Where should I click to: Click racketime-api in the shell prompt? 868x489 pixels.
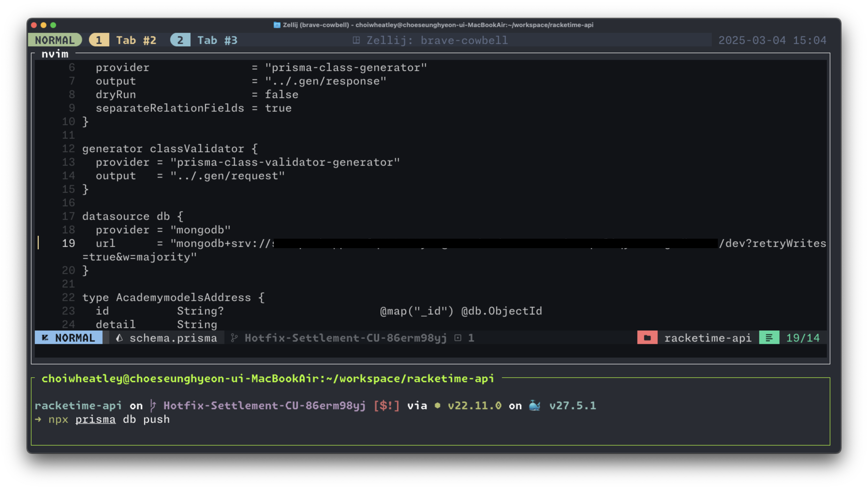click(78, 405)
